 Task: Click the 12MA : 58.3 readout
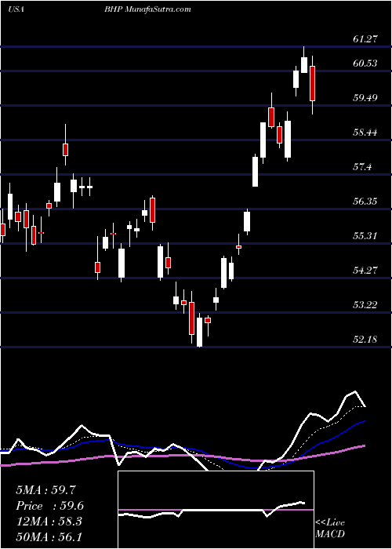pyautogui.click(x=49, y=522)
